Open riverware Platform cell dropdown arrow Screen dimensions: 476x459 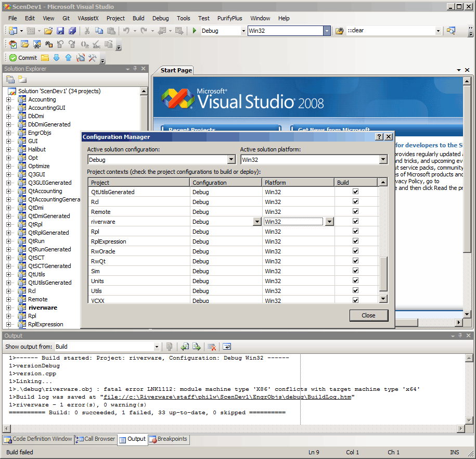click(330, 222)
